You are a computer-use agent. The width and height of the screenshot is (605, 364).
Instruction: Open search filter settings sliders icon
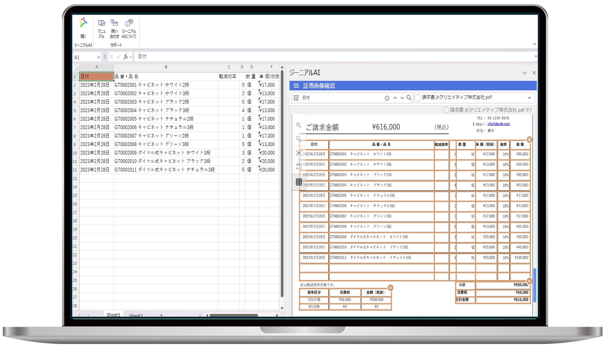296,98
